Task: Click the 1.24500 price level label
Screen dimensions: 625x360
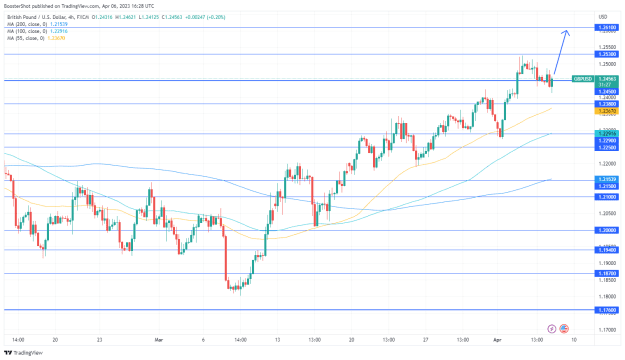Action: pos(607,92)
